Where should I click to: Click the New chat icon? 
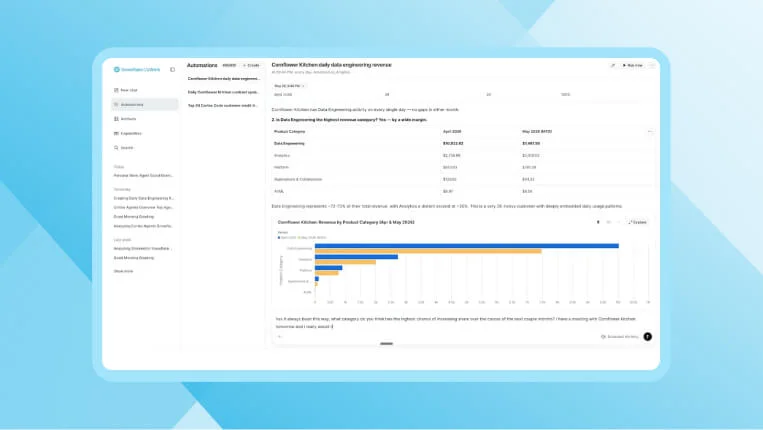pos(116,90)
